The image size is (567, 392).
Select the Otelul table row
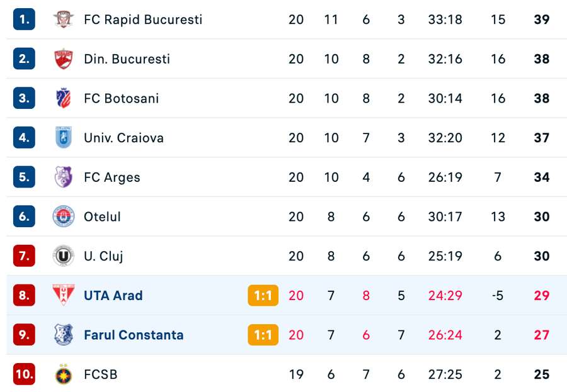click(x=283, y=216)
